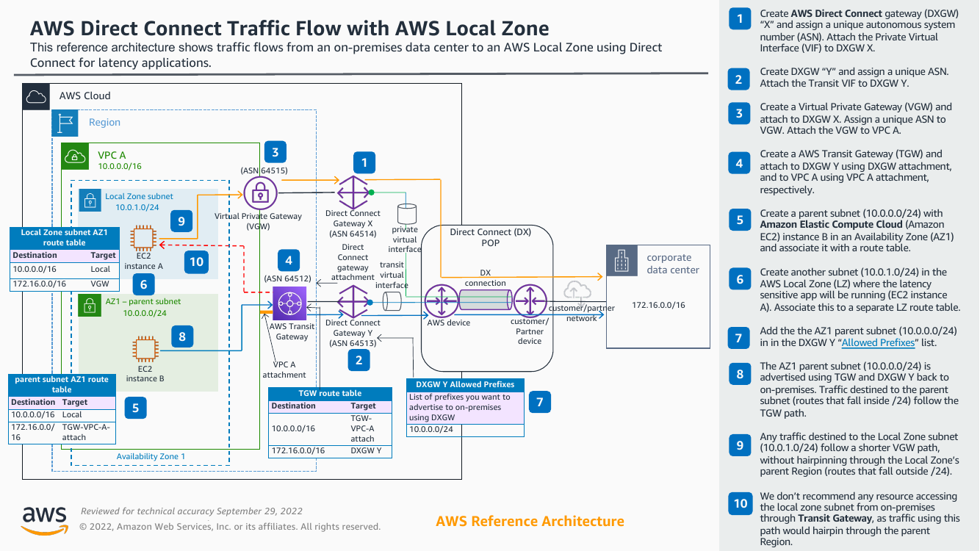Image resolution: width=980 pixels, height=551 pixels.
Task: Click the legend badge 1 beside Create AWS Direct Connect
Action: pos(740,20)
